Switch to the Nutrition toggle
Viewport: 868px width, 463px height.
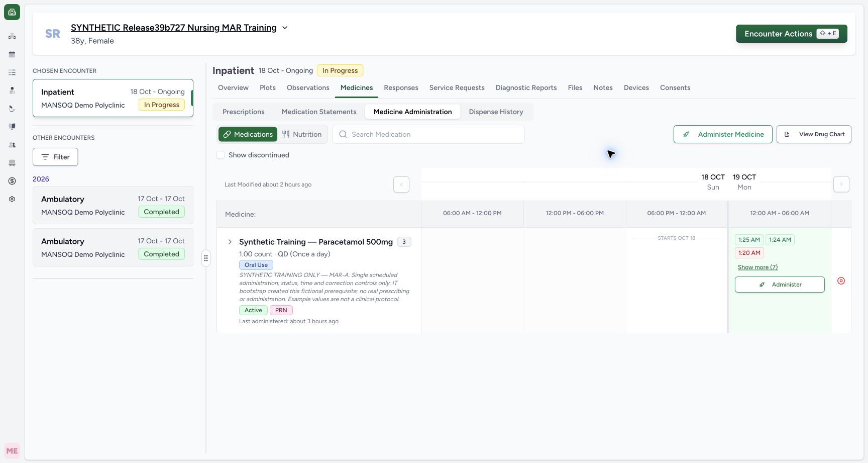(x=302, y=134)
